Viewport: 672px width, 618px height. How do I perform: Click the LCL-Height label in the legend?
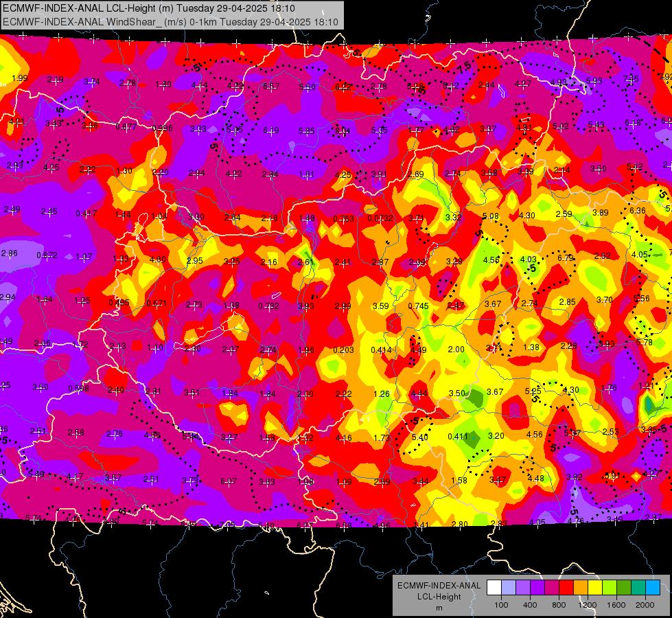click(439, 597)
